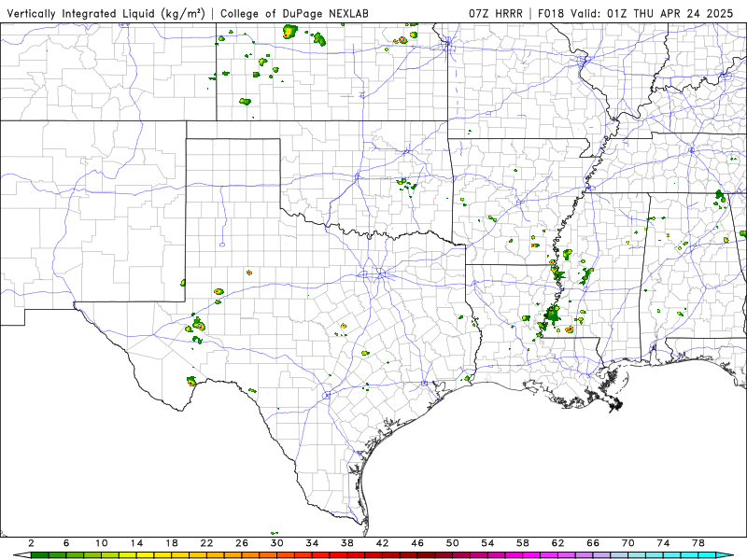Click the "F018 Valid: 01Z THU APR 24 2025" text
The height and width of the screenshot is (560, 747).
tap(636, 14)
